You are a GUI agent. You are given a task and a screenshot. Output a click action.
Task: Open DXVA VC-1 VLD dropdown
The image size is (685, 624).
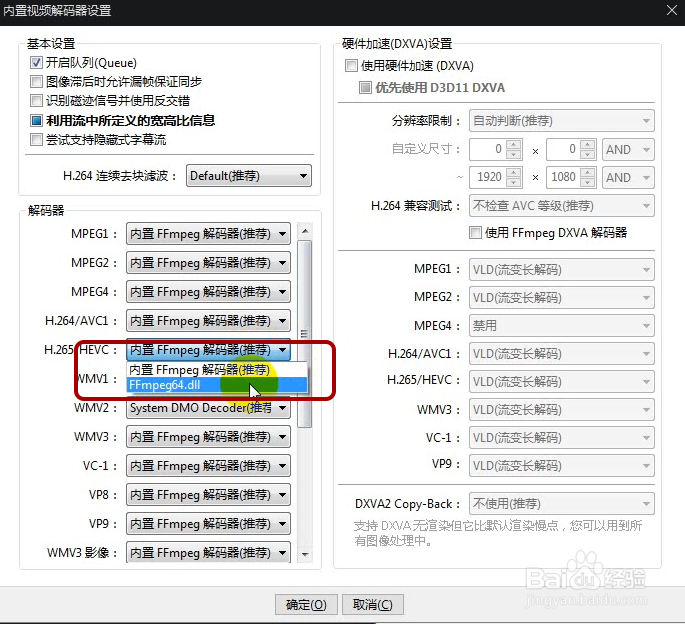click(x=562, y=437)
